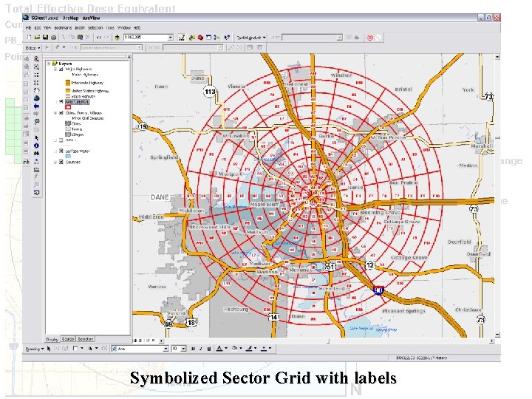The height and width of the screenshot is (399, 532).
Task: Open the Drawing dropdown menu
Action: (x=35, y=349)
